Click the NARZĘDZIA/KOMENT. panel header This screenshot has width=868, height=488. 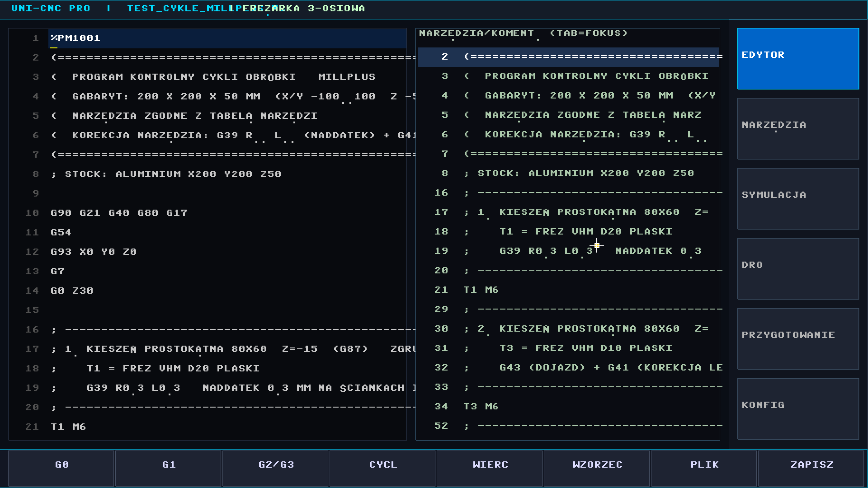(x=523, y=33)
